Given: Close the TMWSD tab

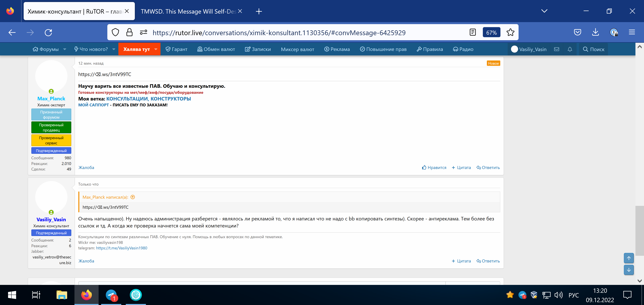Looking at the screenshot, I should pos(240,11).
